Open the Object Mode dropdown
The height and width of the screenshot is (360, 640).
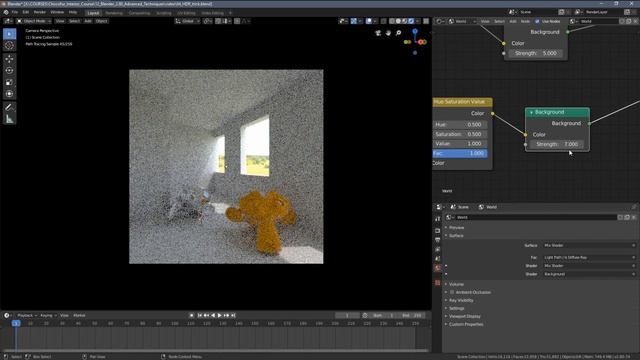34,21
